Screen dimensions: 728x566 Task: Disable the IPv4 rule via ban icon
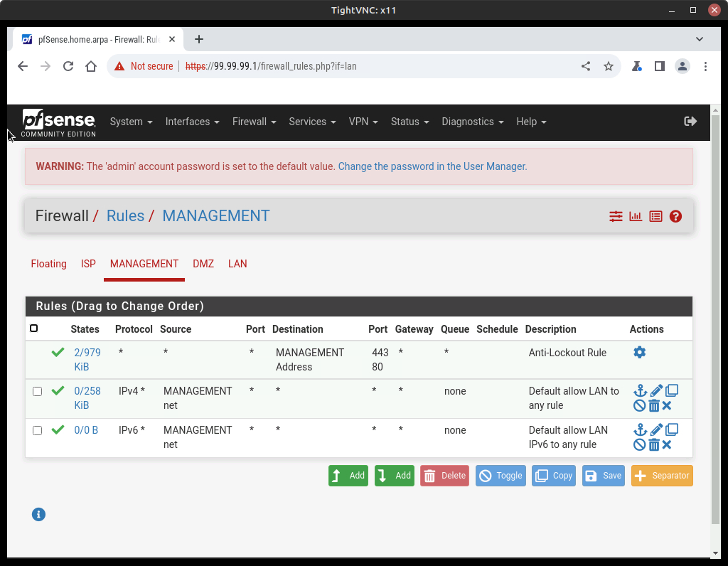click(639, 406)
